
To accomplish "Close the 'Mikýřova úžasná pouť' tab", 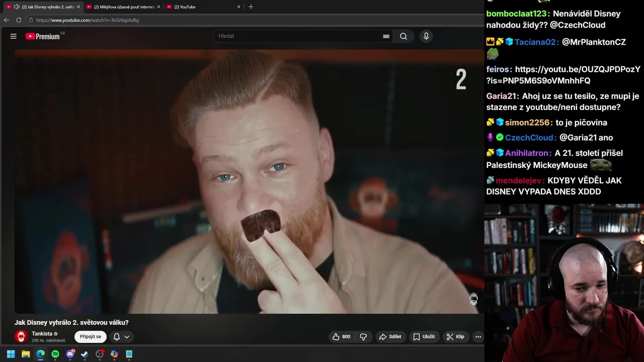I will coord(158,7).
